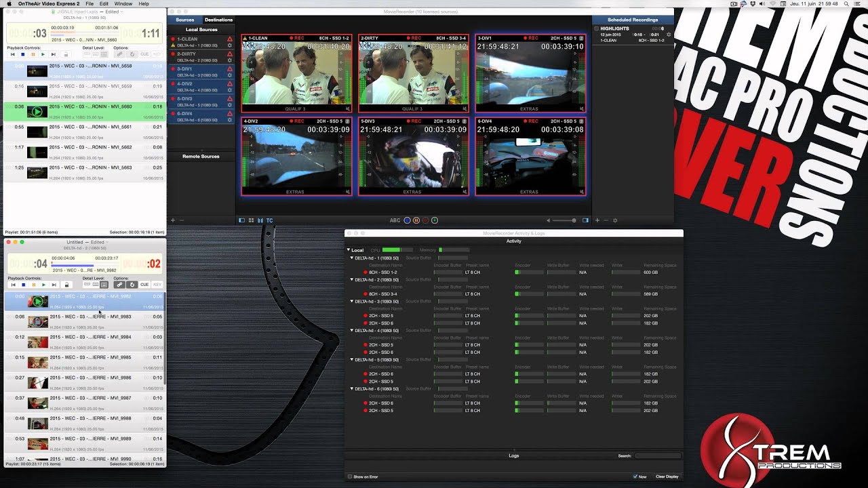The image size is (868, 488).
Task: Toggle the lock icon in upper playlist
Action: pyautogui.click(x=66, y=54)
